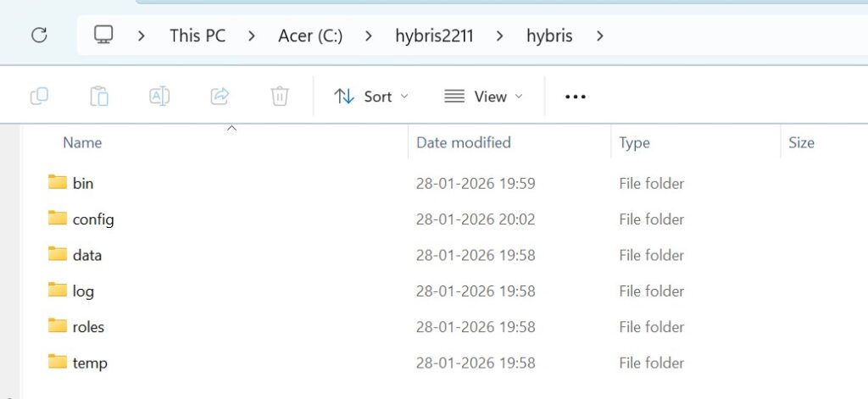Expand chevron after hybris breadcrumb
Image resolution: width=868 pixels, height=399 pixels.
point(599,36)
